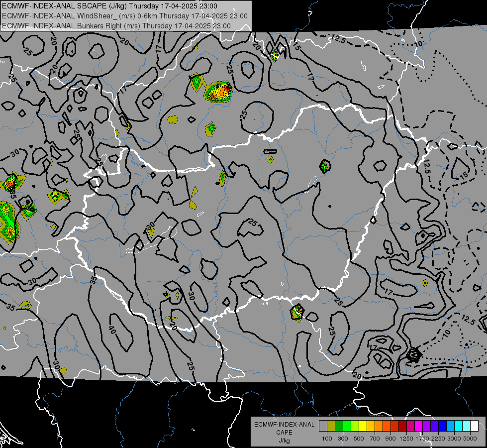Pick the deep blue legend swatch
This screenshot has width=487, height=448.
click(442, 426)
